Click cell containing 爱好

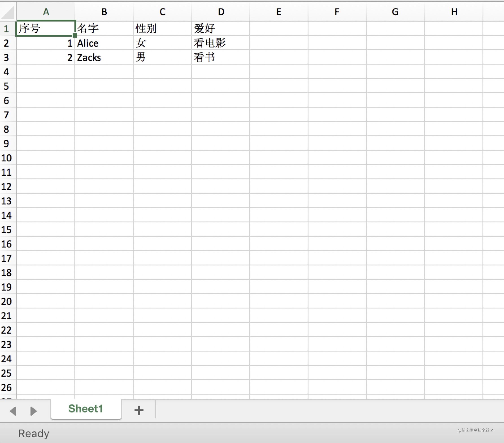pos(221,28)
